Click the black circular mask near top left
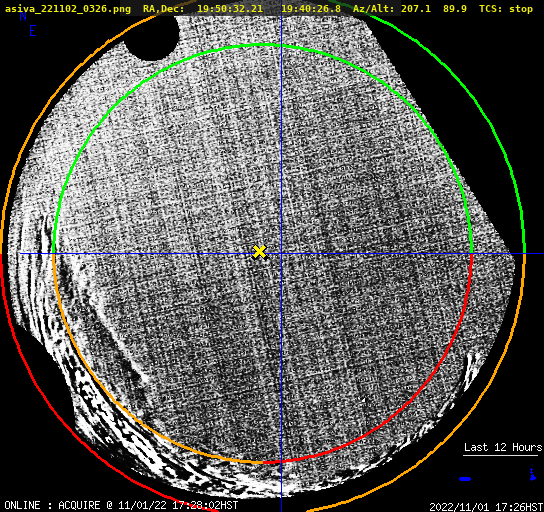The height and width of the screenshot is (512, 544). 151,37
